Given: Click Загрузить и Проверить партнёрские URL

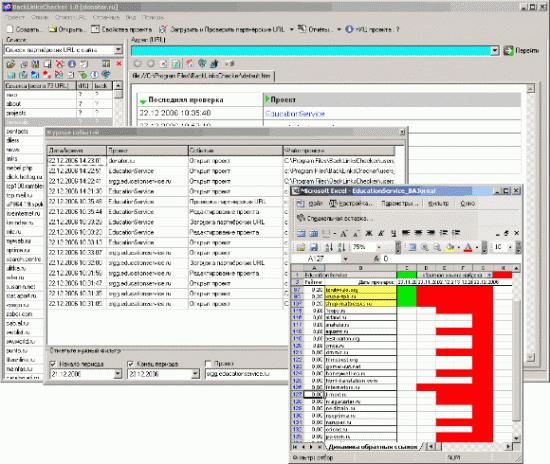Looking at the screenshot, I should [x=222, y=29].
